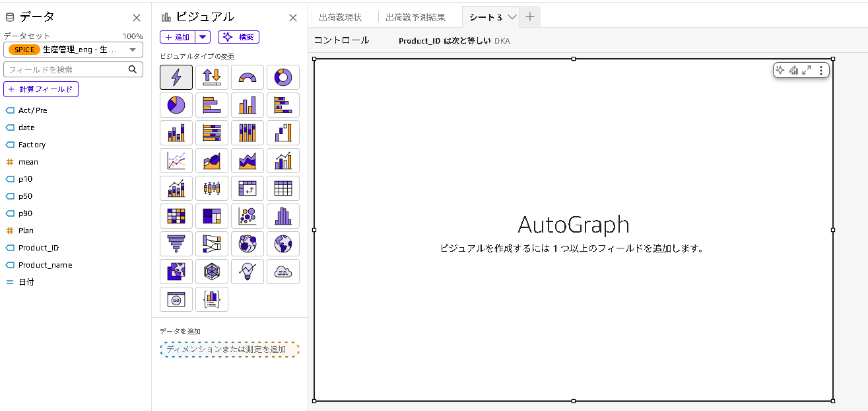Image resolution: width=868 pixels, height=411 pixels.
Task: Expand the arrow beside the 追加 button
Action: tap(203, 37)
